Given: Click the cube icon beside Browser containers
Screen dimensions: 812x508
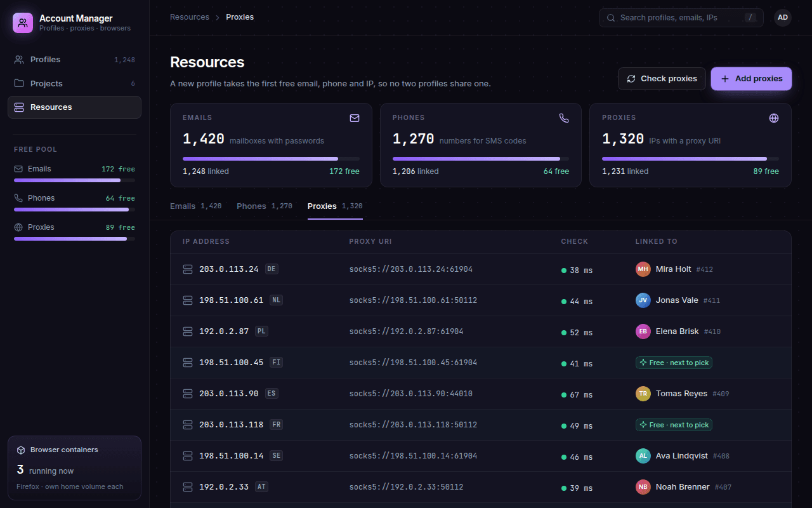Looking at the screenshot, I should click(21, 450).
